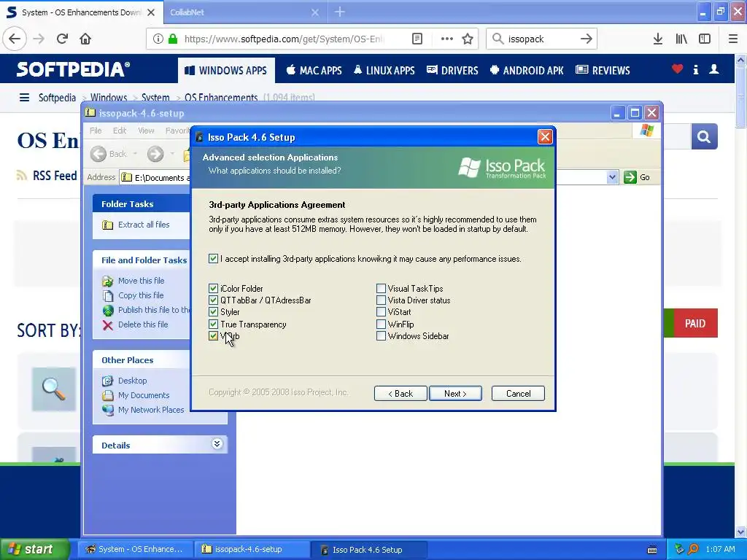Expand the Details panel chevron
Screen dimensions: 747x560
point(217,444)
